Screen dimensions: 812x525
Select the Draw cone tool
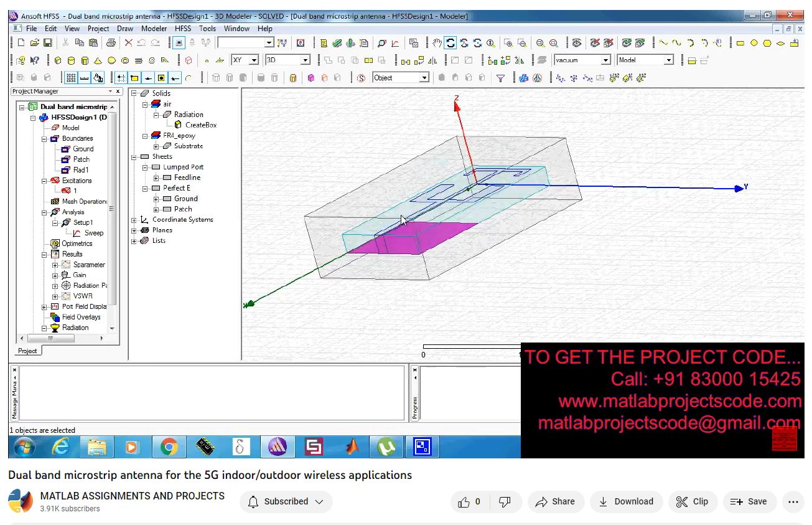point(98,60)
